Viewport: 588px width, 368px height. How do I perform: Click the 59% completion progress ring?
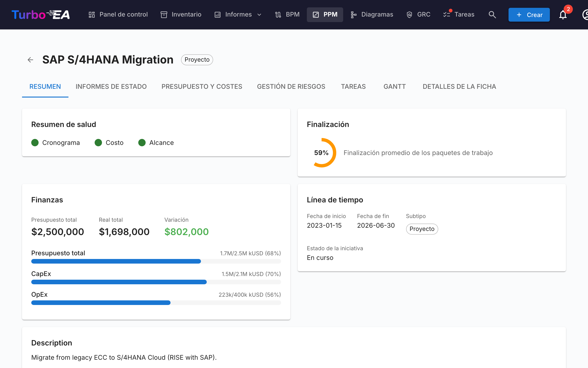(x=322, y=152)
